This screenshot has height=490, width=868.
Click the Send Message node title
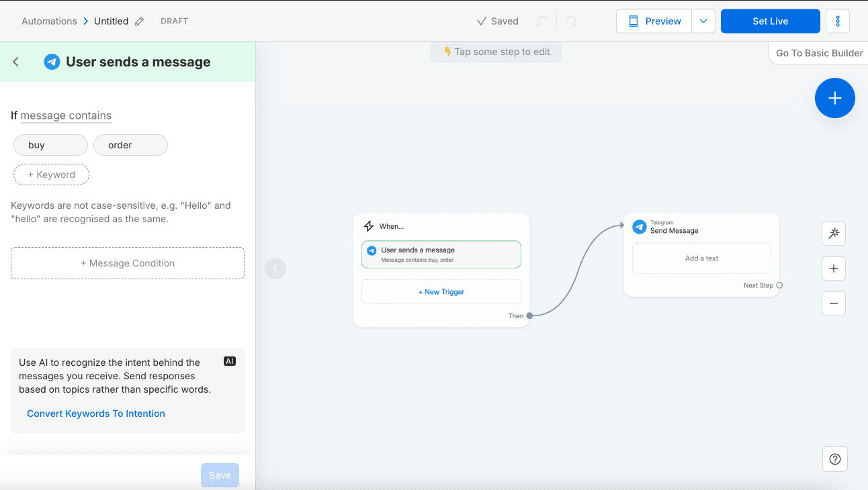[x=675, y=231]
